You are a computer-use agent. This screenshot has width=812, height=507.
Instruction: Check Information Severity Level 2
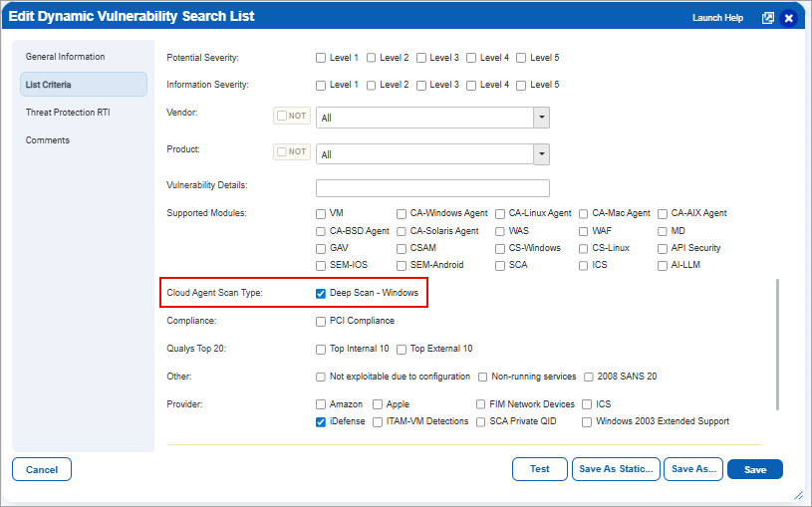coord(371,86)
